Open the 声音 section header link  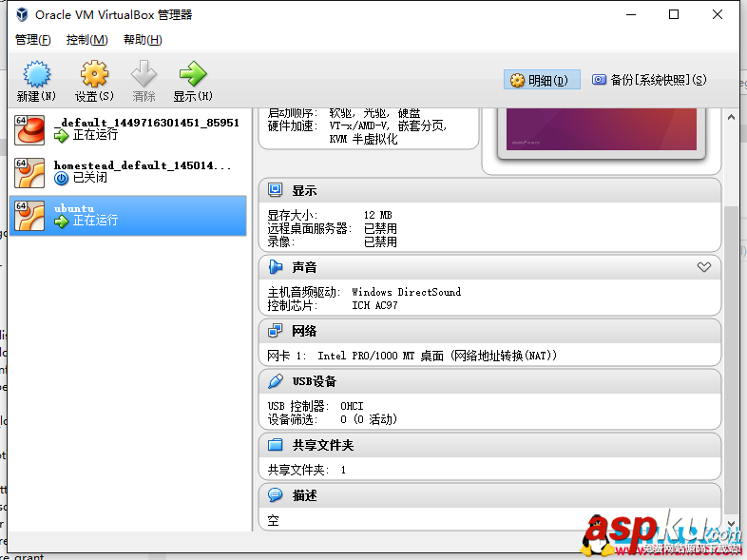tap(304, 267)
